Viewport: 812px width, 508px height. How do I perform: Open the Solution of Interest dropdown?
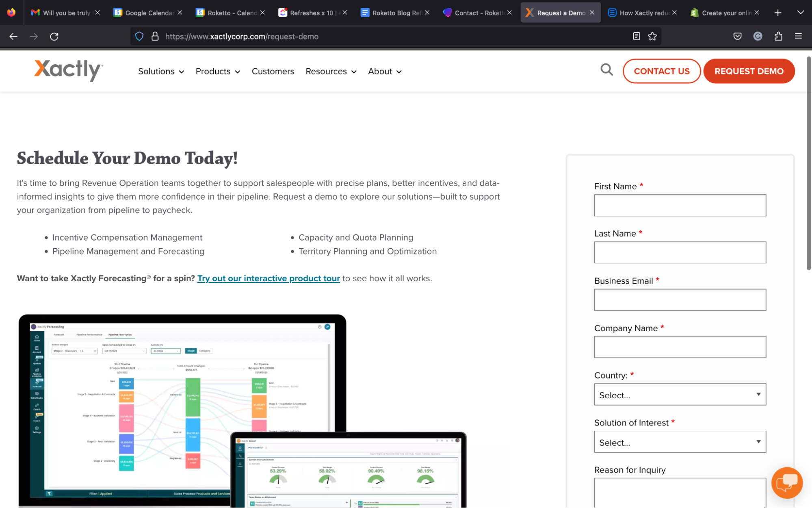680,442
